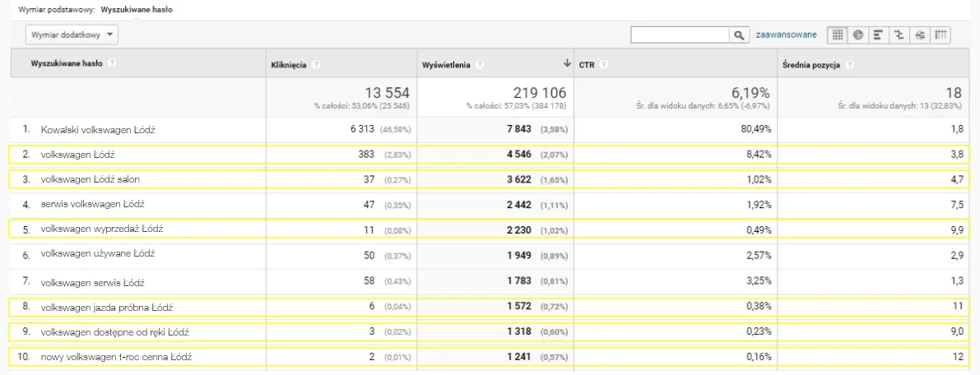Click overall CTR value 6,19%
The height and width of the screenshot is (375, 980).
(x=750, y=92)
